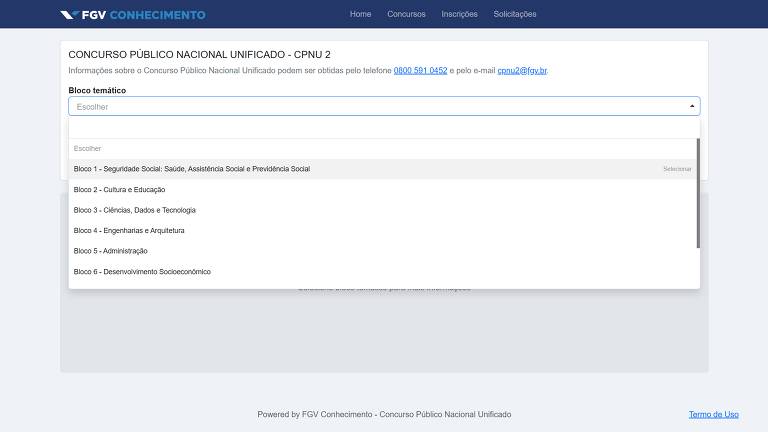This screenshot has height=432, width=768.
Task: Focus the dropdown search input field
Action: point(384,128)
